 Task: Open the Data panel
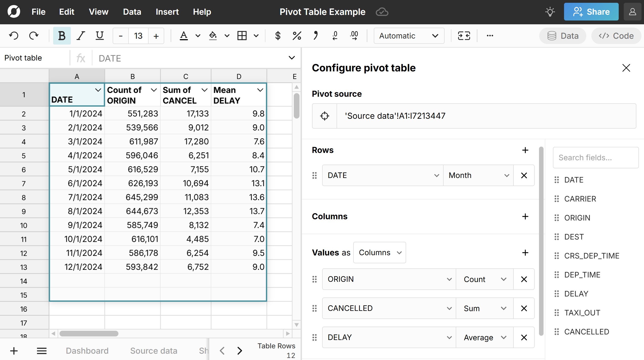[562, 36]
